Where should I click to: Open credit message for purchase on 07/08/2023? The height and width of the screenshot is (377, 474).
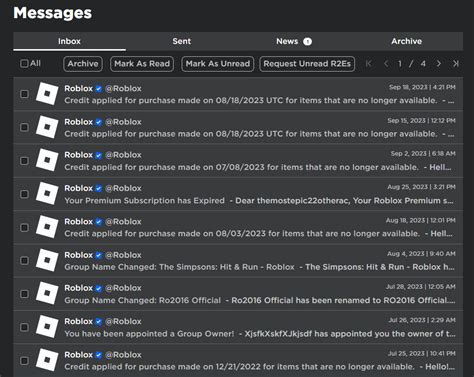tap(238, 161)
